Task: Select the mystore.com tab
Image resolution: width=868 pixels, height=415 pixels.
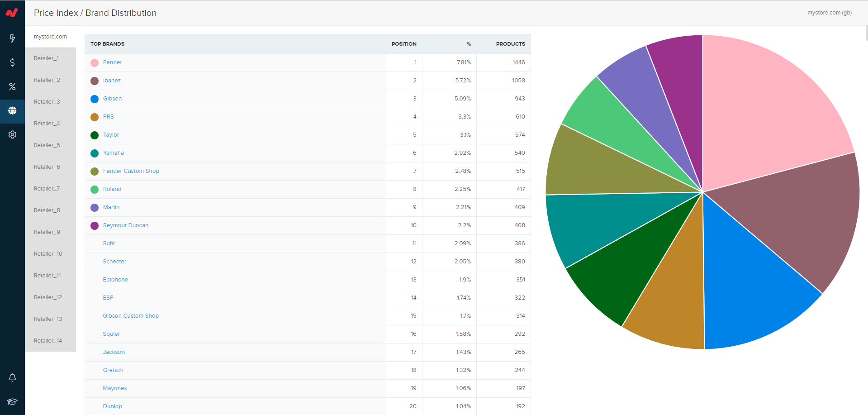Action: pyautogui.click(x=50, y=37)
